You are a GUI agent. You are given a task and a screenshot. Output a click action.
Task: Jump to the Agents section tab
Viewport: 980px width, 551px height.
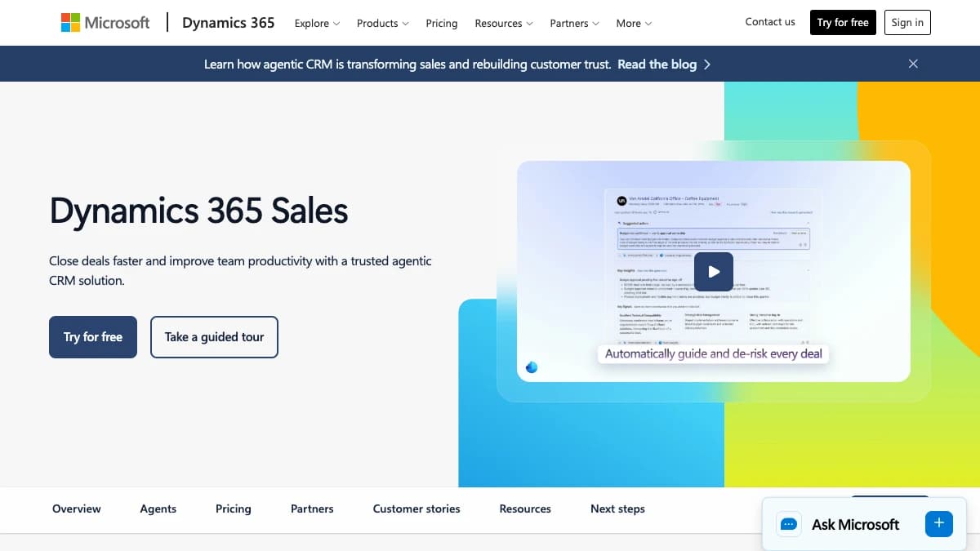158,509
